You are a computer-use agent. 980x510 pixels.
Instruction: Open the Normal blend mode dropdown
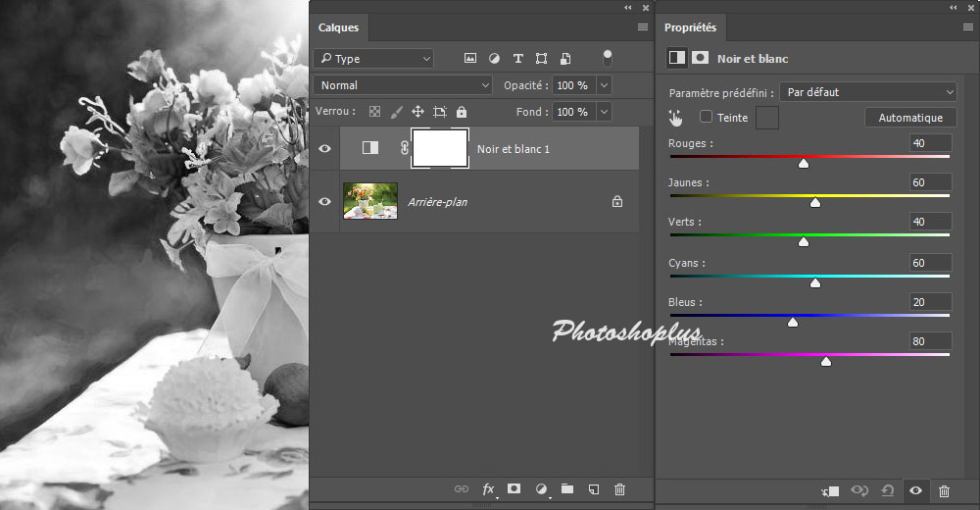[x=403, y=85]
